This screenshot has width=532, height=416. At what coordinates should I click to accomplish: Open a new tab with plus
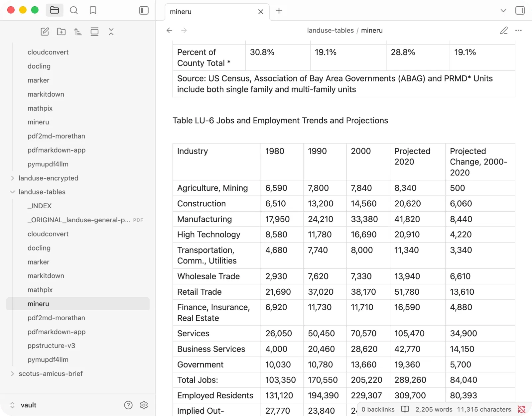[279, 11]
